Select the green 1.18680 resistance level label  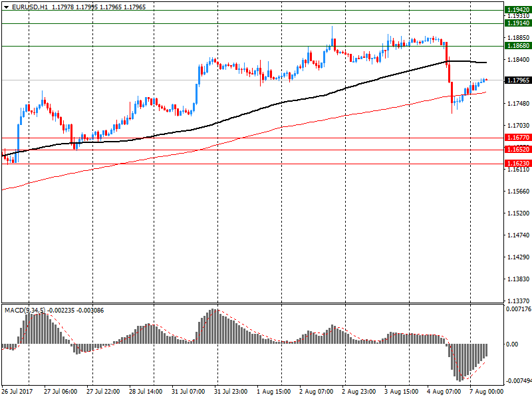click(x=518, y=46)
